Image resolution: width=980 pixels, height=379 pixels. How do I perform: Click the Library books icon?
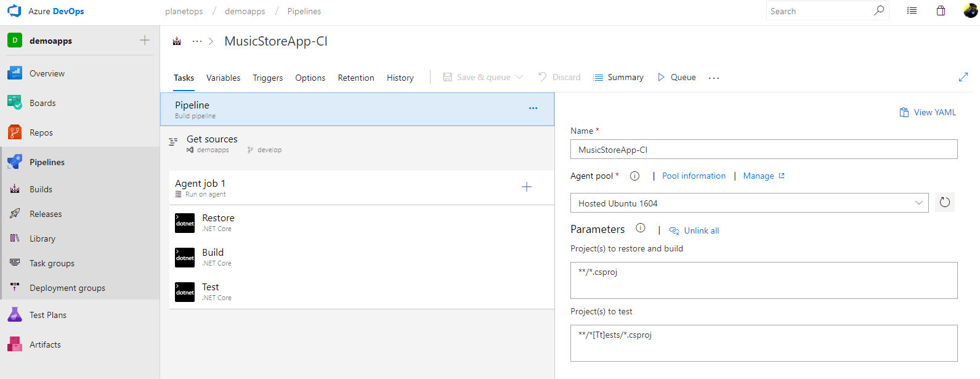(15, 238)
